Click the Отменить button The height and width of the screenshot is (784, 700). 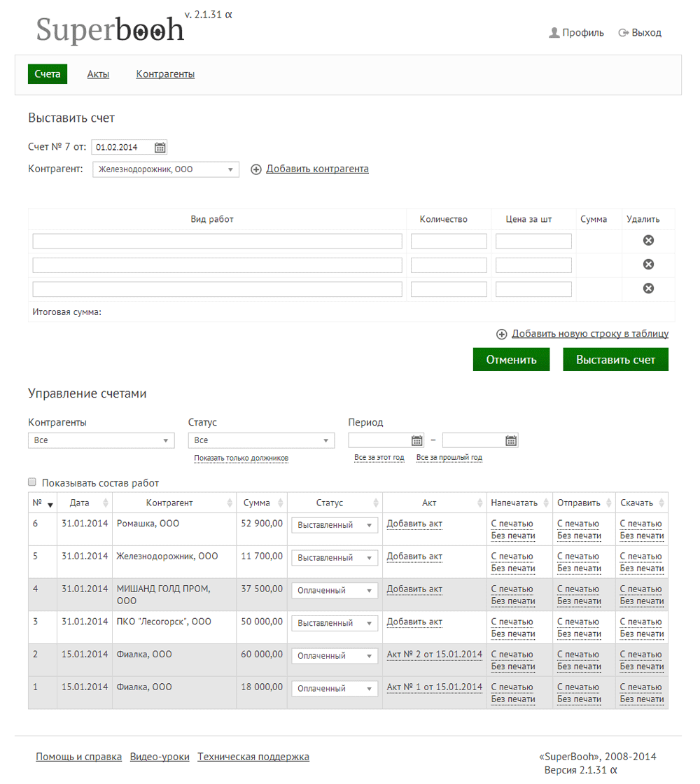(511, 360)
